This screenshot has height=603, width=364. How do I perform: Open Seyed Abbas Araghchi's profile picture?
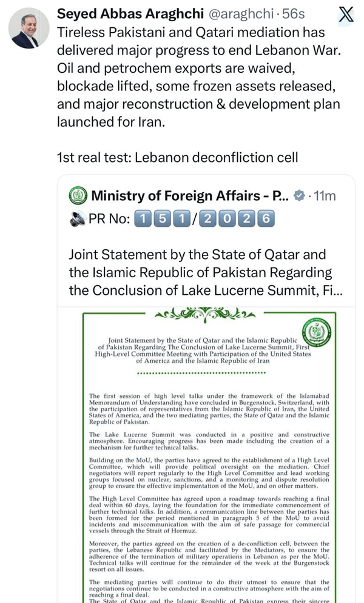coord(29,28)
